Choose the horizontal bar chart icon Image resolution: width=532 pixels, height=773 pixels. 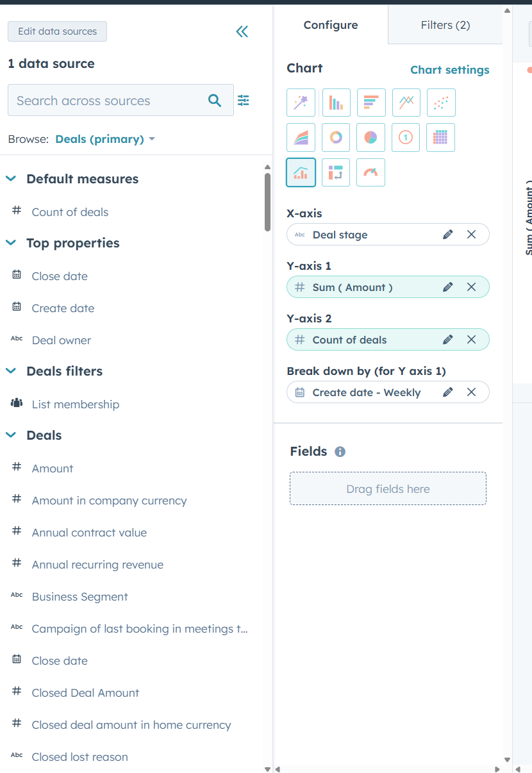click(371, 103)
